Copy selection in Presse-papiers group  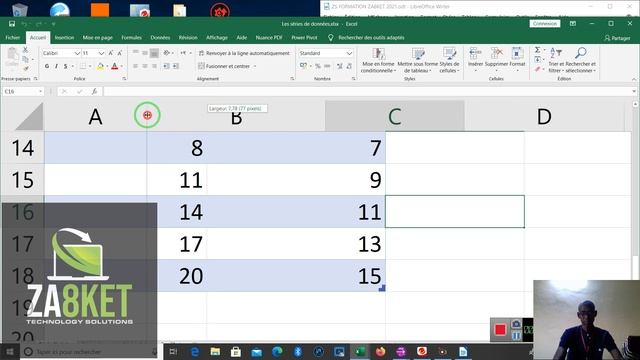(25, 60)
